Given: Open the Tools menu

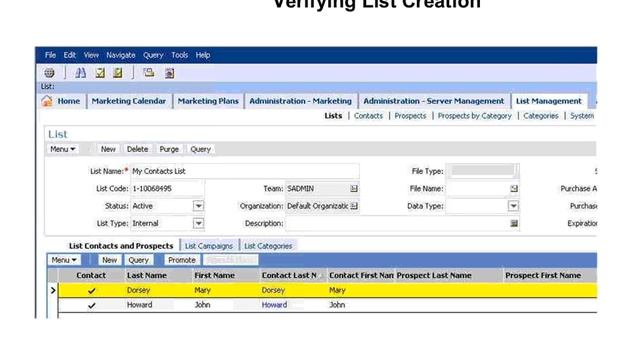Looking at the screenshot, I should click(179, 55).
